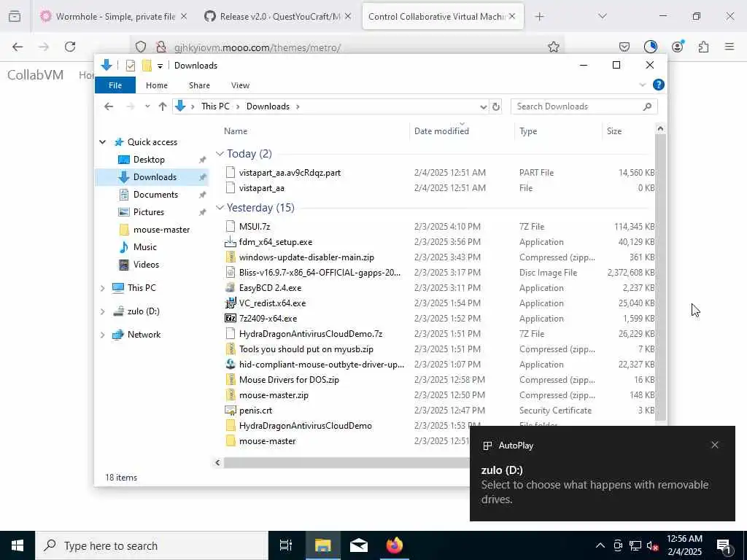
Task: Open the Firefox sidebar/tab manager icon
Action: pyautogui.click(x=15, y=17)
